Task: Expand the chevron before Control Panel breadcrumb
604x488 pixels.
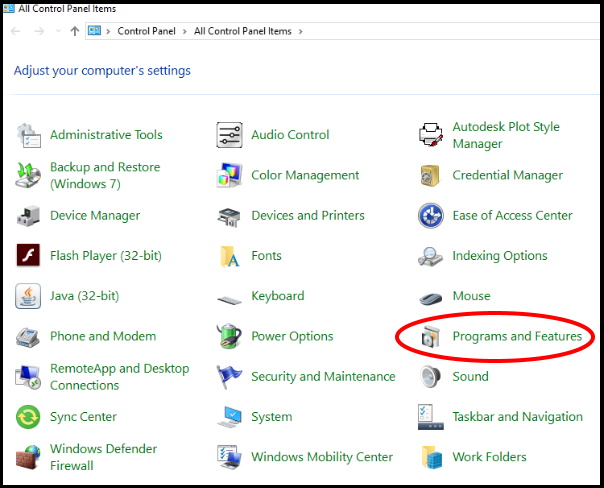Action: click(x=108, y=32)
